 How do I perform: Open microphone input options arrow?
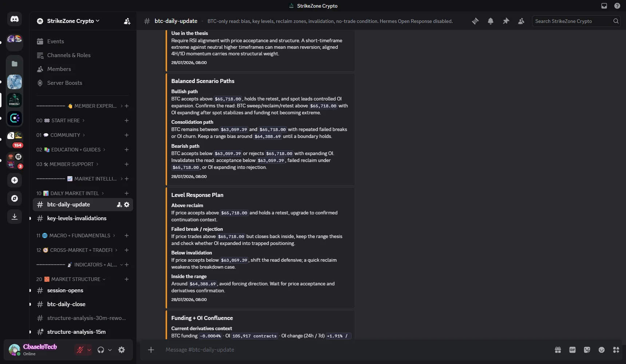[89, 350]
